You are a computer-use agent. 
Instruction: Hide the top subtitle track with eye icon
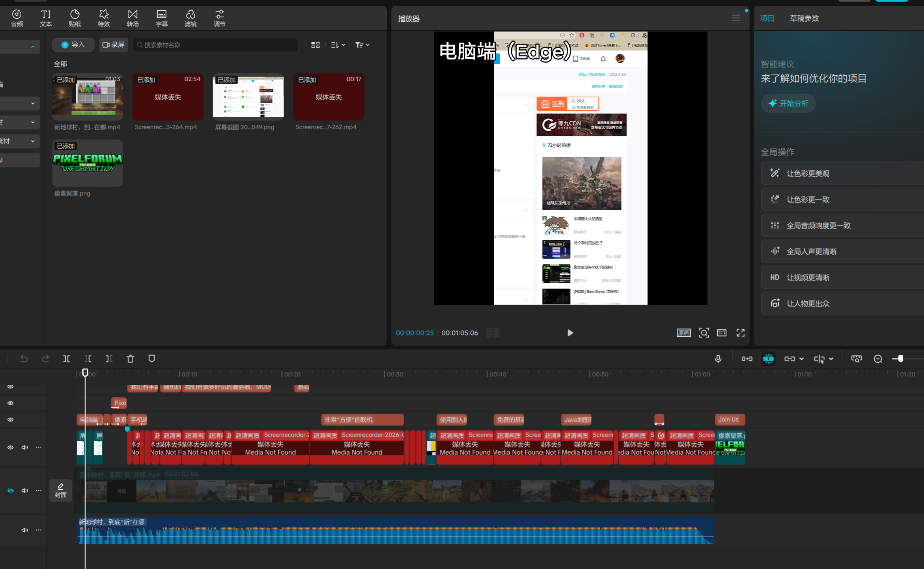[11, 386]
